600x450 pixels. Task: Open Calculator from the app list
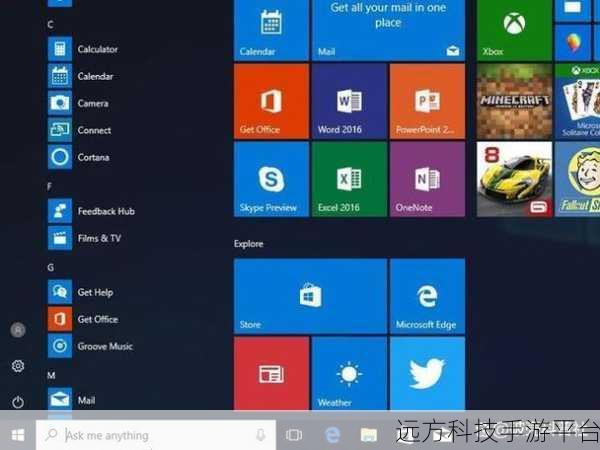[x=83, y=49]
